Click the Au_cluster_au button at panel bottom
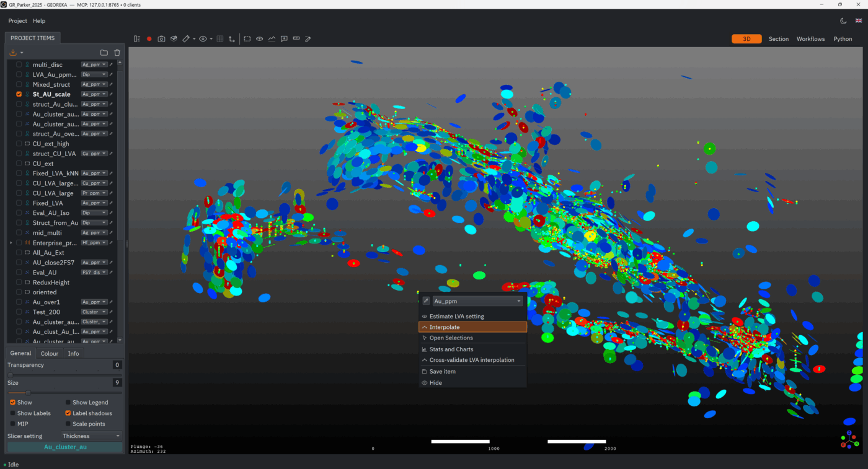 pos(65,447)
